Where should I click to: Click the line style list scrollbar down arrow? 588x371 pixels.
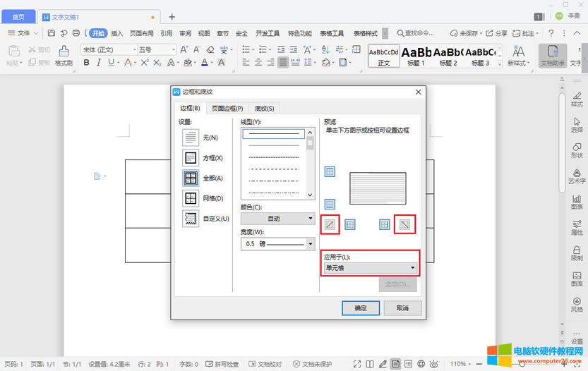pos(310,195)
